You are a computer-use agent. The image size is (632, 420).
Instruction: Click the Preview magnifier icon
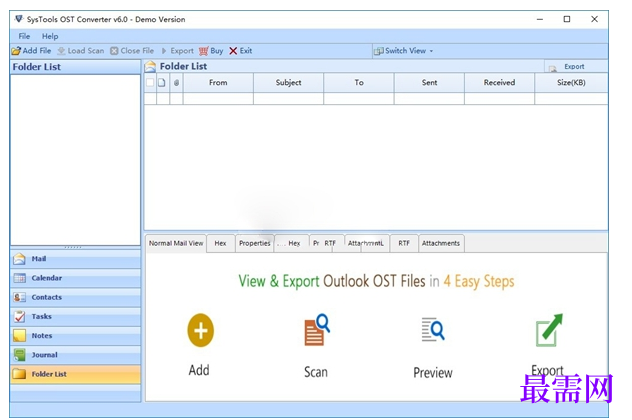(433, 330)
